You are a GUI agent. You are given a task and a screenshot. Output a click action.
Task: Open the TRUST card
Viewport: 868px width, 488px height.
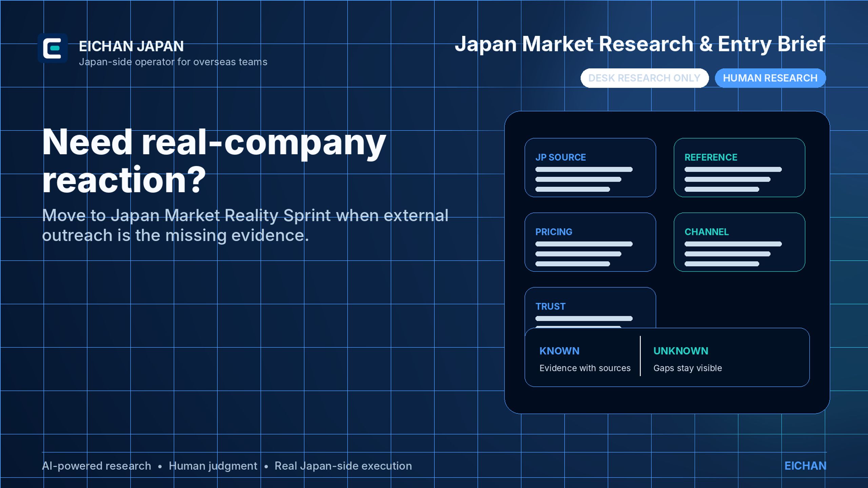click(590, 307)
